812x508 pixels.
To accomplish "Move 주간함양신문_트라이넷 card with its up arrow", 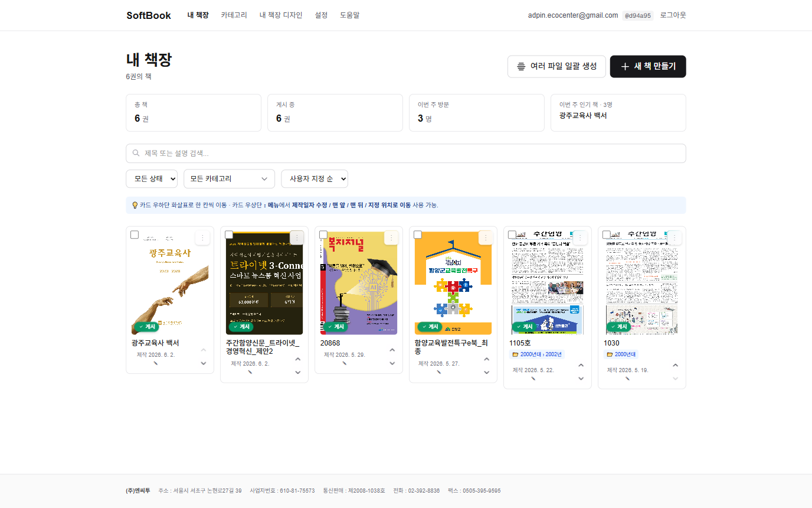I will (298, 359).
